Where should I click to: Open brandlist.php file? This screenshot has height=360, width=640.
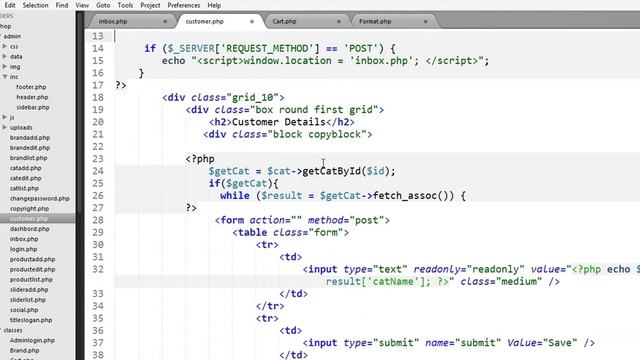tap(29, 158)
